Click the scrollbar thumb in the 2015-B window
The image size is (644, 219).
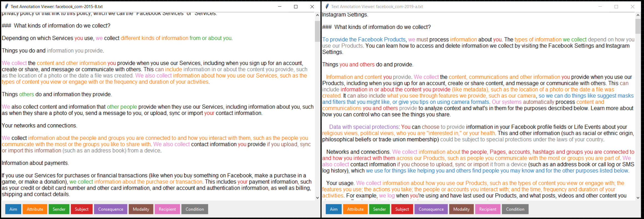[317, 31]
